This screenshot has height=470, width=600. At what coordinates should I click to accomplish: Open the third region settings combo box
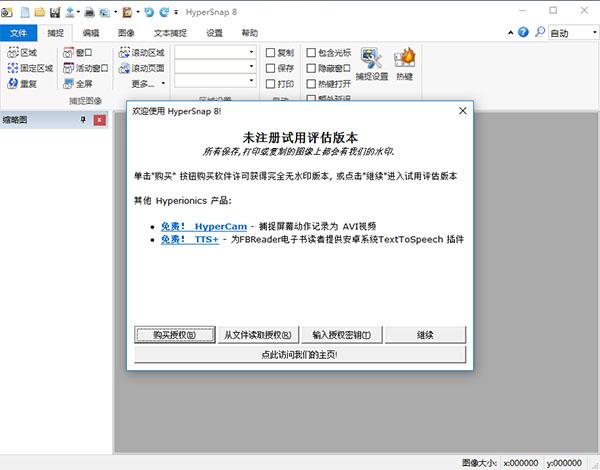(215, 81)
